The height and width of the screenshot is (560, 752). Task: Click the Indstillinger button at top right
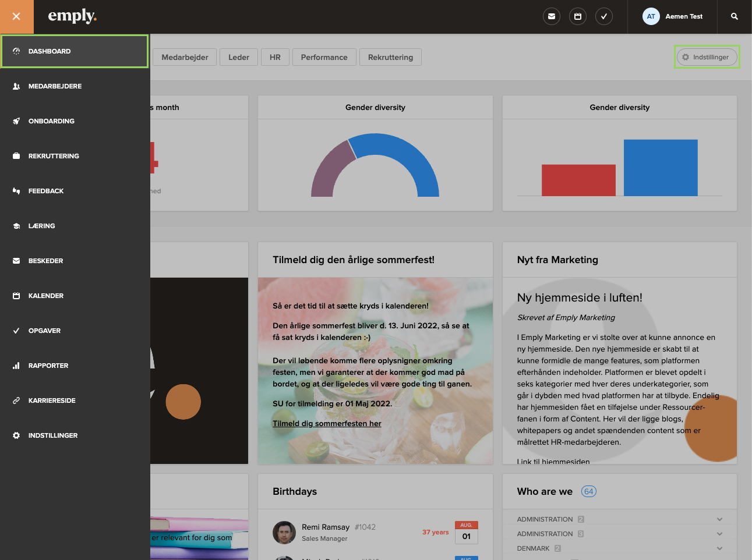(x=707, y=57)
